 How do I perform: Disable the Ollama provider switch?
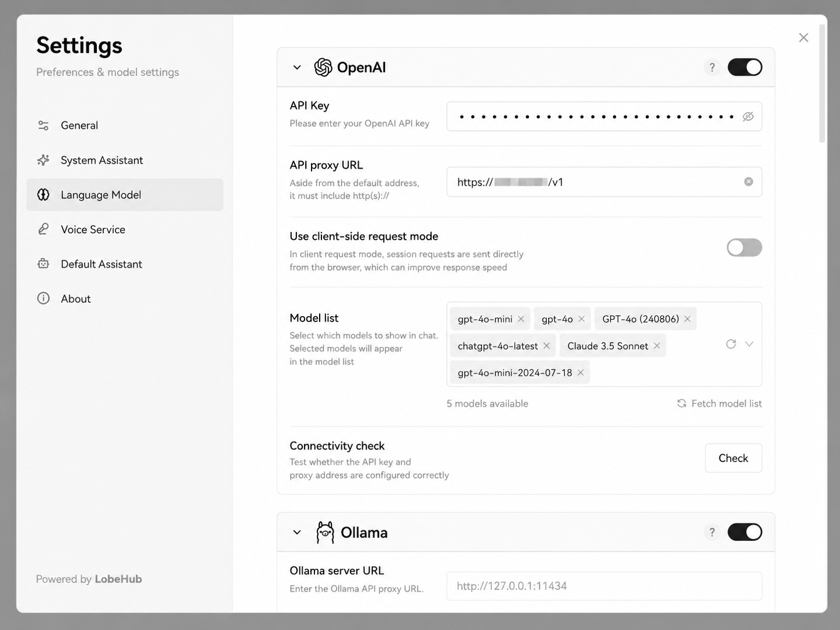[x=745, y=532]
